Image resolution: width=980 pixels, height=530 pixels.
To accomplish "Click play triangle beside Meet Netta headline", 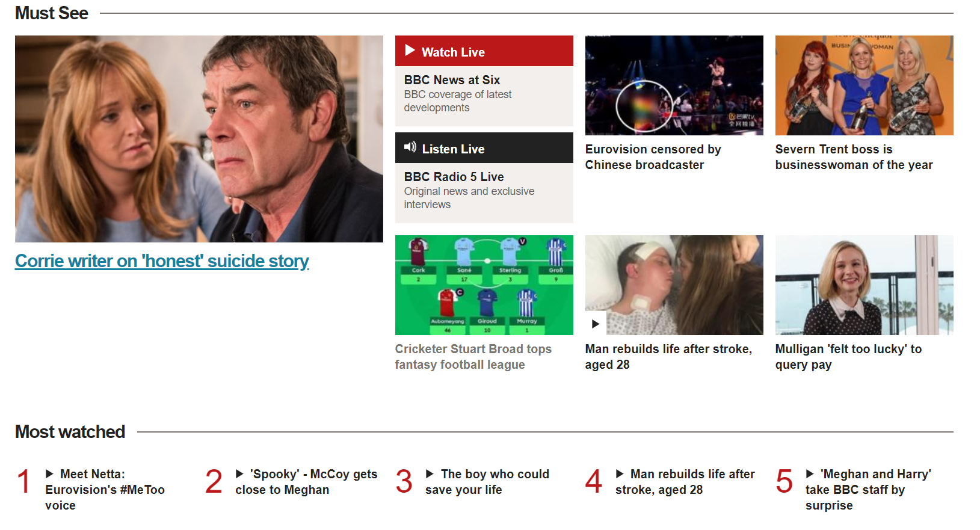I will [50, 474].
